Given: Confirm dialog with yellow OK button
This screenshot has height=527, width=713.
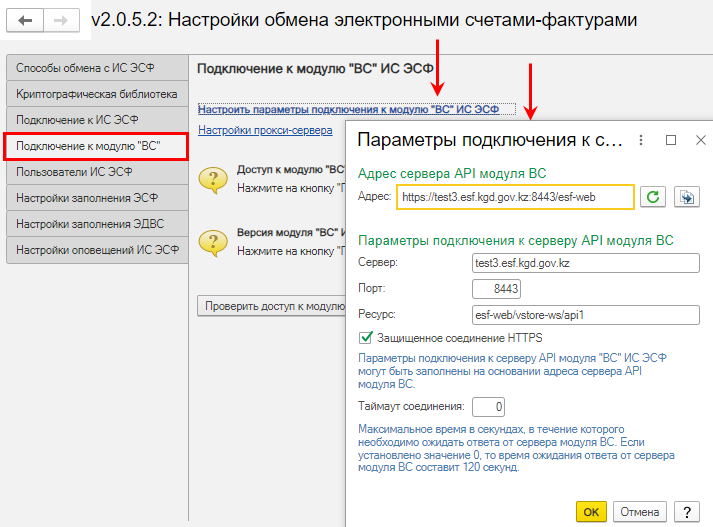Looking at the screenshot, I should (591, 512).
